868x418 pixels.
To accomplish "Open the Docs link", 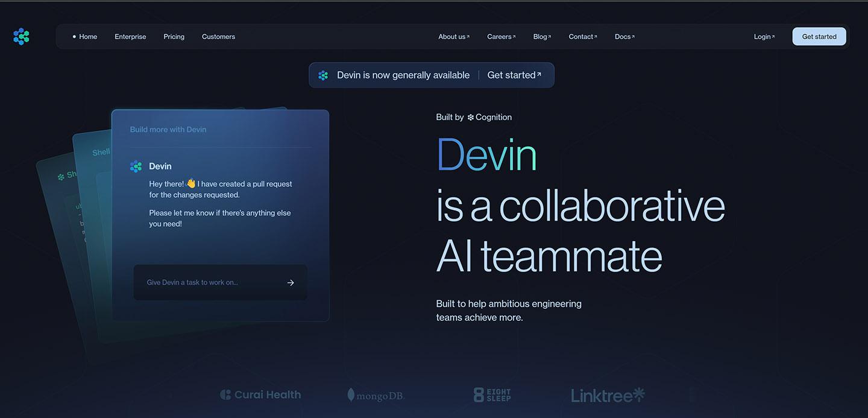I will click(624, 37).
